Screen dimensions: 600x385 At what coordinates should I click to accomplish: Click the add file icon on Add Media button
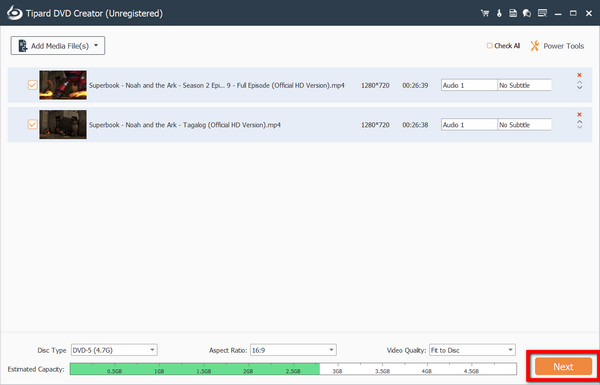click(23, 46)
